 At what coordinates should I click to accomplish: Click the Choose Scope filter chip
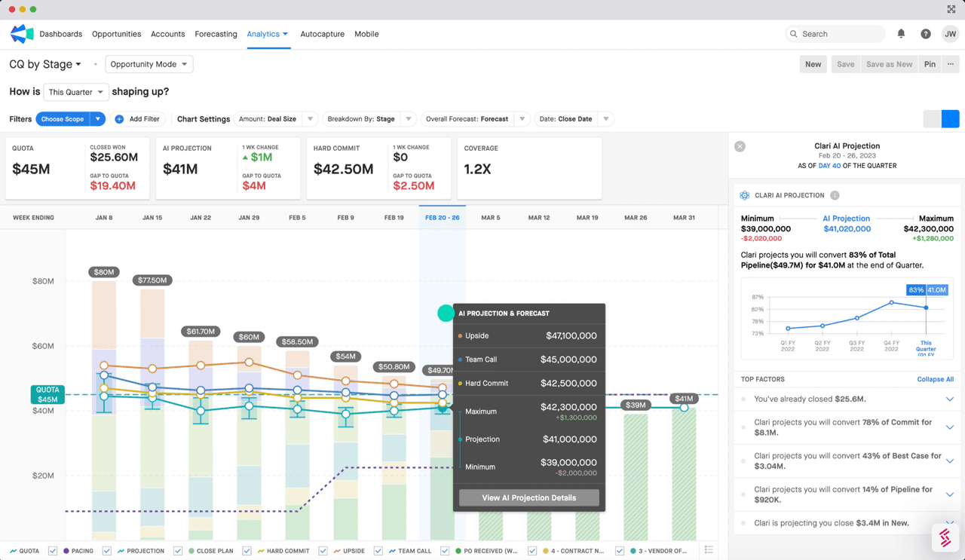click(x=64, y=118)
